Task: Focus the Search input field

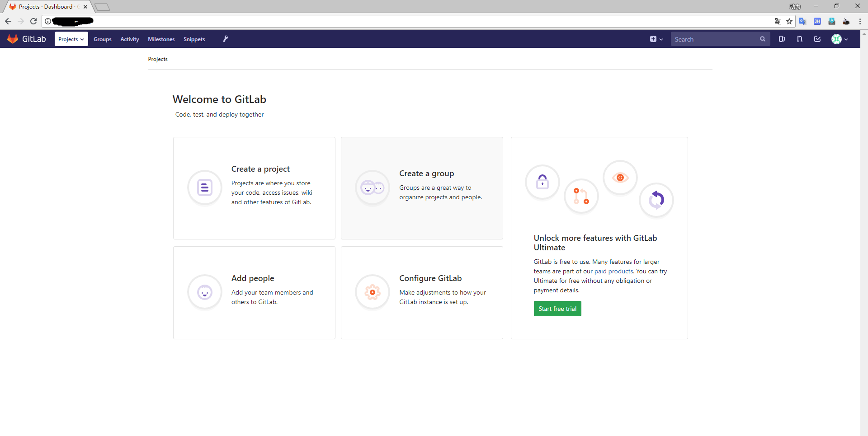Action: pos(720,39)
